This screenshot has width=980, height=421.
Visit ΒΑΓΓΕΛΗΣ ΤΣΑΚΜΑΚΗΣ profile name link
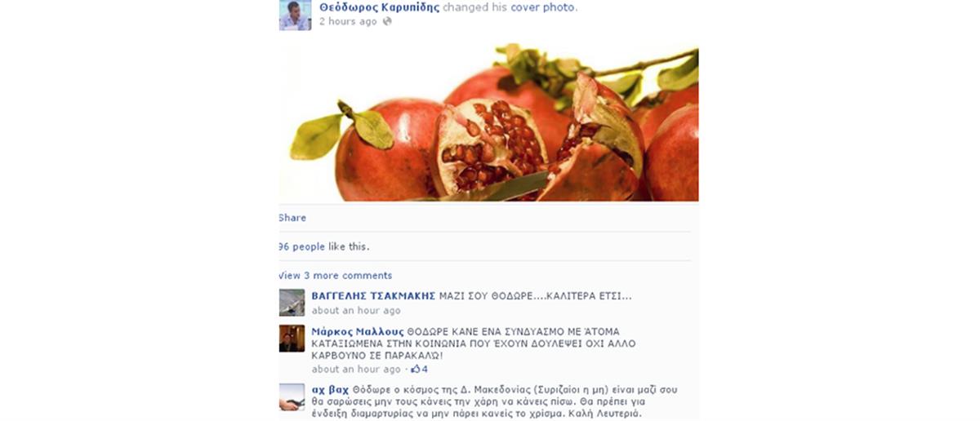click(x=373, y=295)
